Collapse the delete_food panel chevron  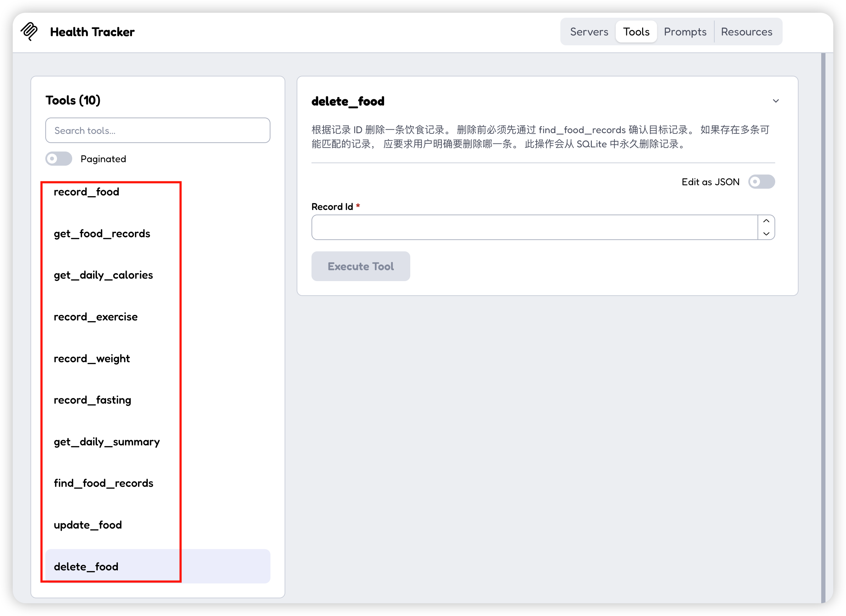776,101
